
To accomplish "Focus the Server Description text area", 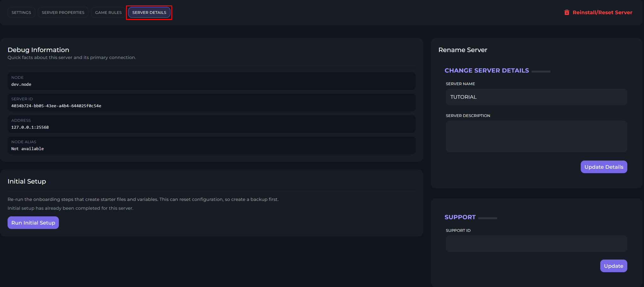I will pyautogui.click(x=536, y=136).
